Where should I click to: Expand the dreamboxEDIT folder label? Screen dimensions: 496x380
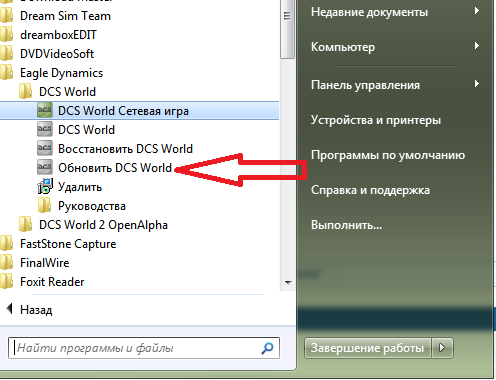tap(58, 35)
